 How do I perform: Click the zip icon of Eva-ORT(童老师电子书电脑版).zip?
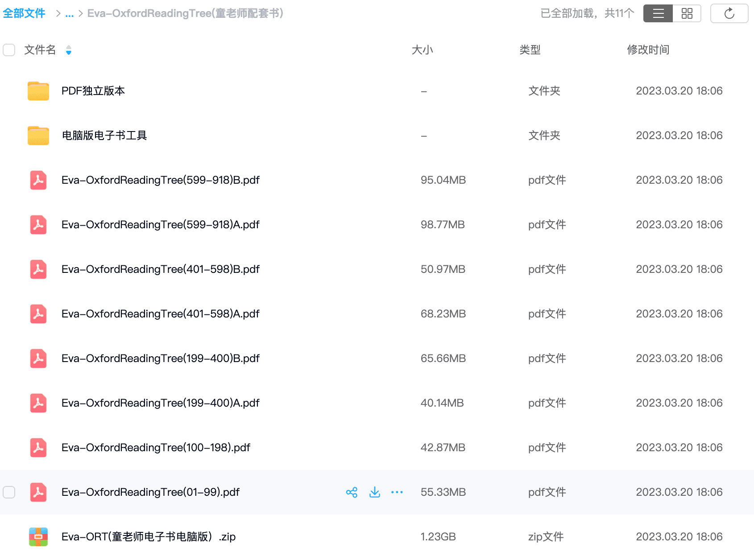pos(38,537)
